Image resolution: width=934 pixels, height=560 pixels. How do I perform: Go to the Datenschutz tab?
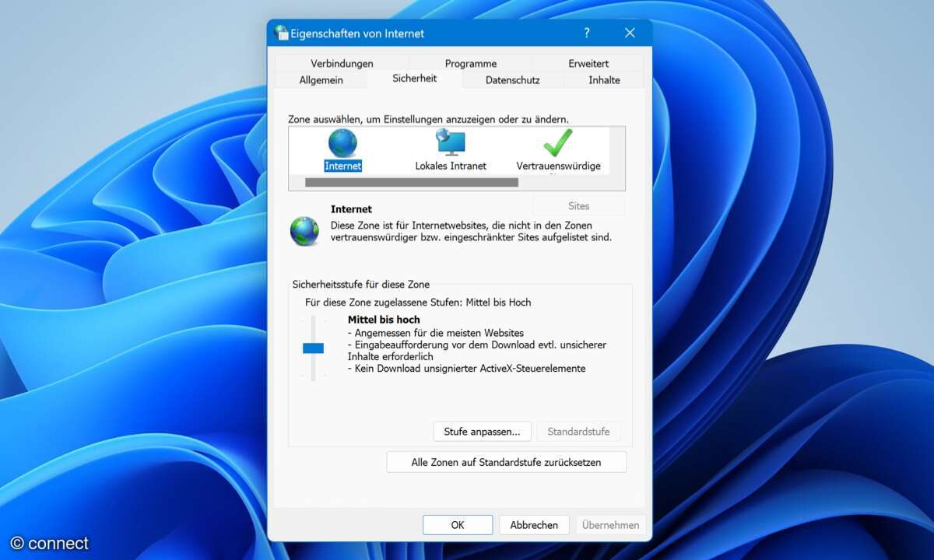[x=512, y=79]
